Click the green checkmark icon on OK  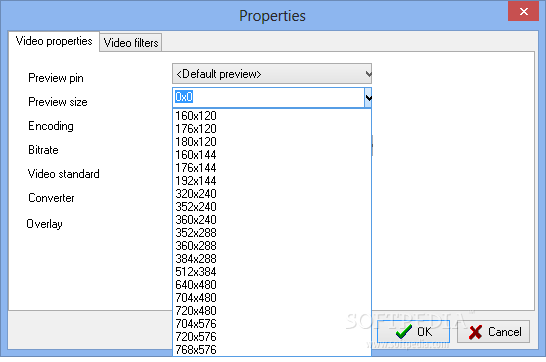point(404,332)
